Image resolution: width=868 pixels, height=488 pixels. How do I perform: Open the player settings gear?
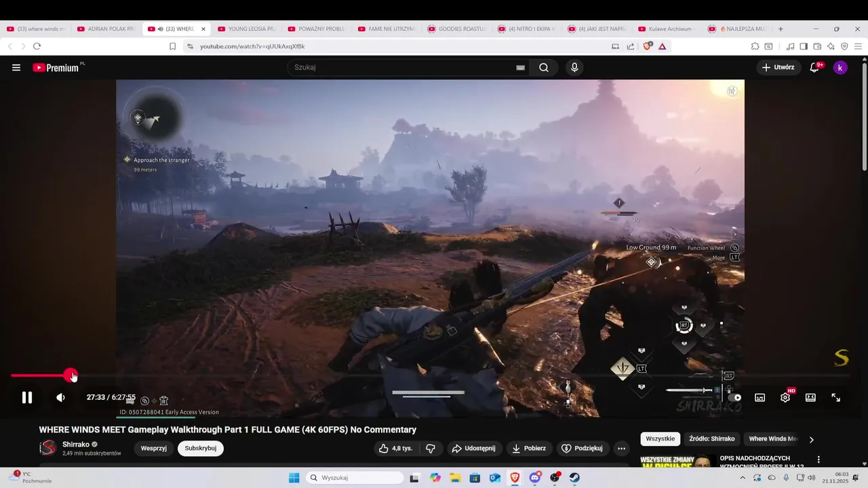[x=785, y=398]
